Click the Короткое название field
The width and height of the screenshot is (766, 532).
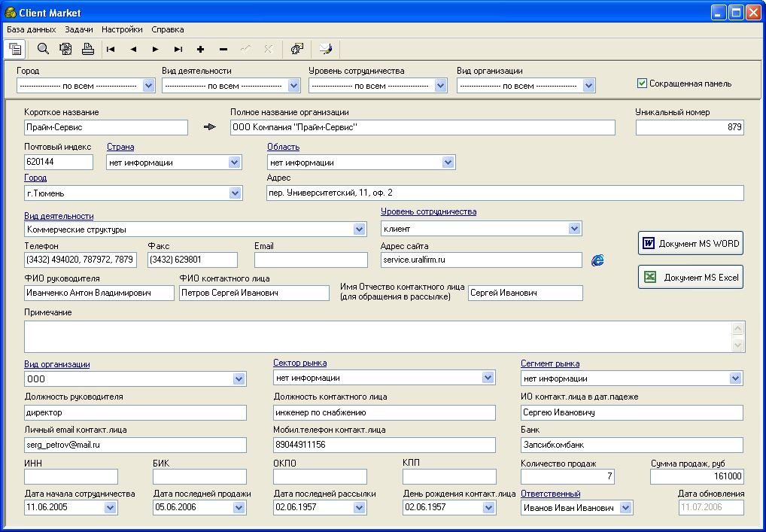(x=106, y=127)
